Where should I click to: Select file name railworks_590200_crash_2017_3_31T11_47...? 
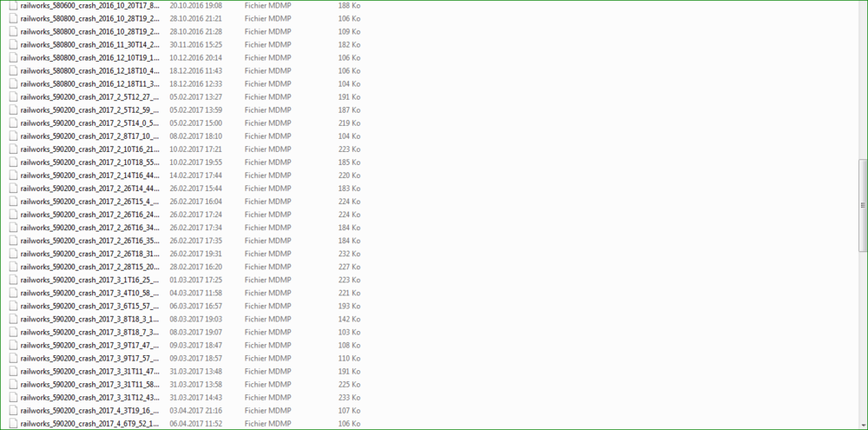tap(89, 371)
